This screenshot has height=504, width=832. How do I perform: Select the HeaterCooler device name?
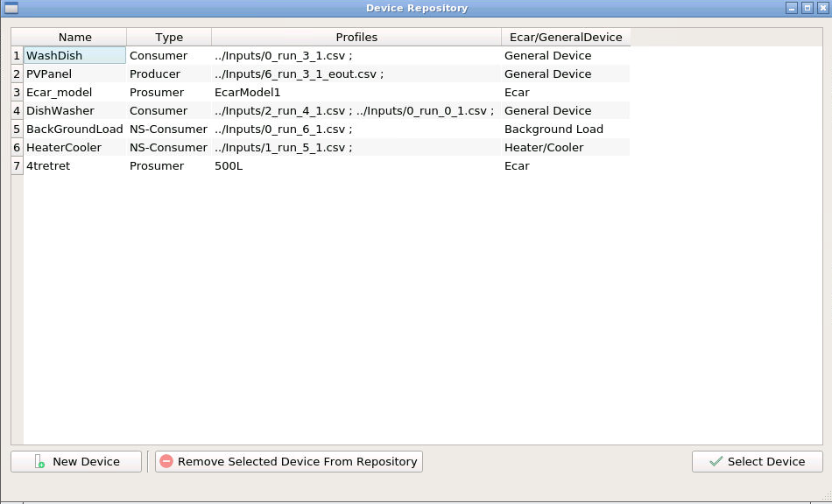click(74, 147)
